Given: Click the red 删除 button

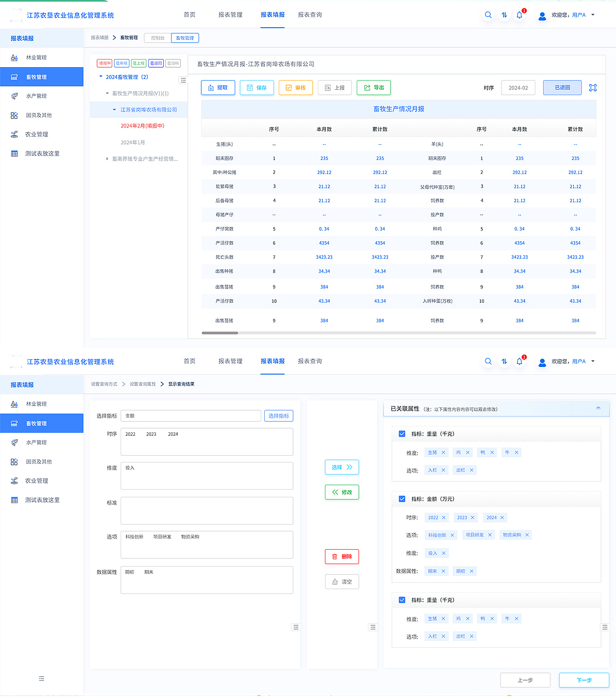Looking at the screenshot, I should 342,556.
